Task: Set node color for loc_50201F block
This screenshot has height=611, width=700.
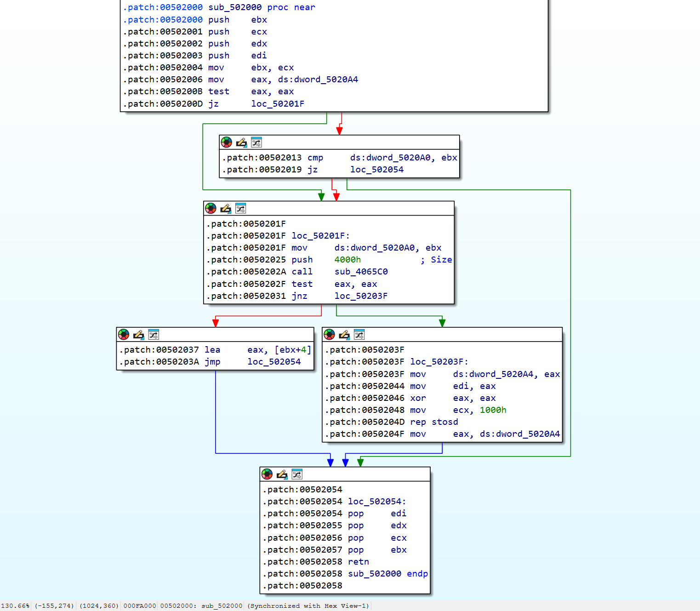Action: pos(211,208)
